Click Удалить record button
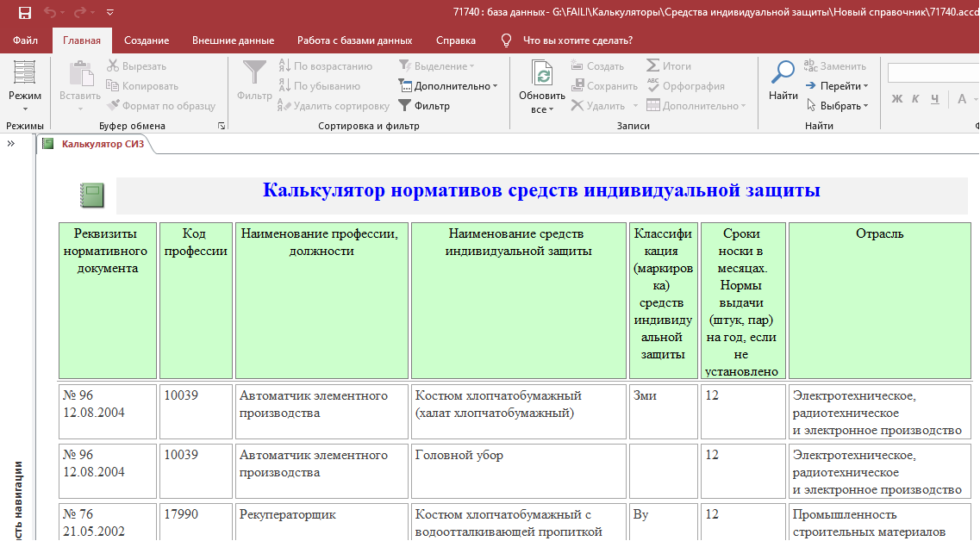Viewport: 980px width, 541px height. 598,106
